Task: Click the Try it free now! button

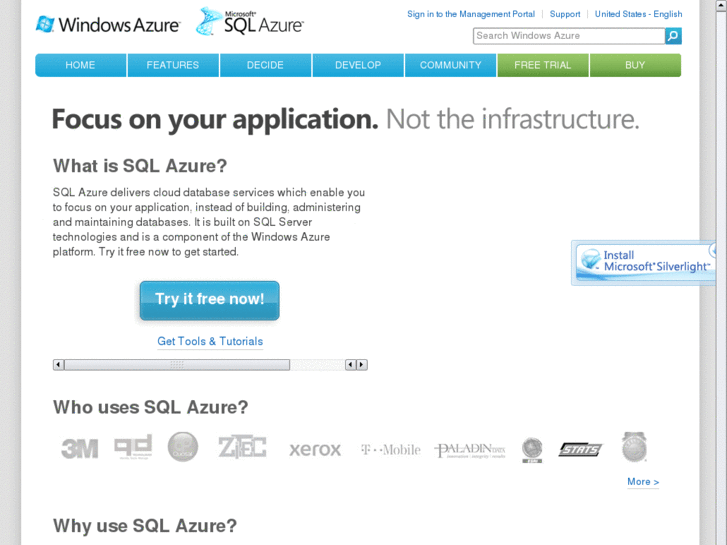Action: 210,300
